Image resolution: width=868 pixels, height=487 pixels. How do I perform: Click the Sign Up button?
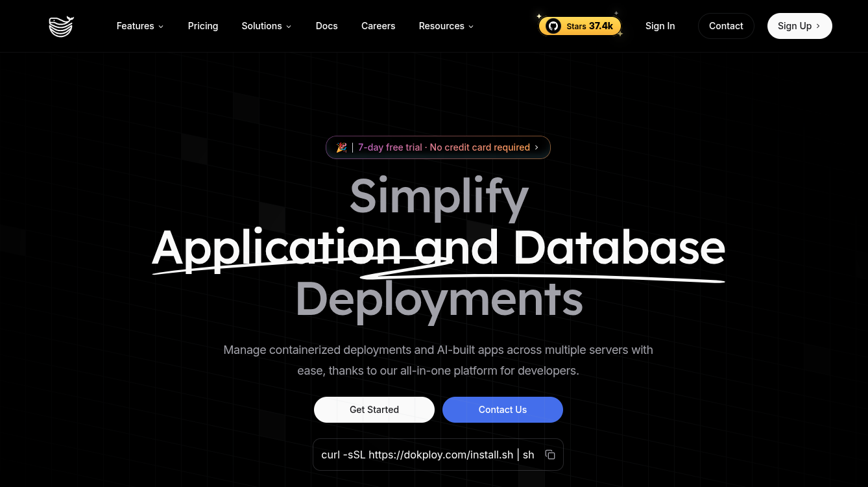point(799,26)
